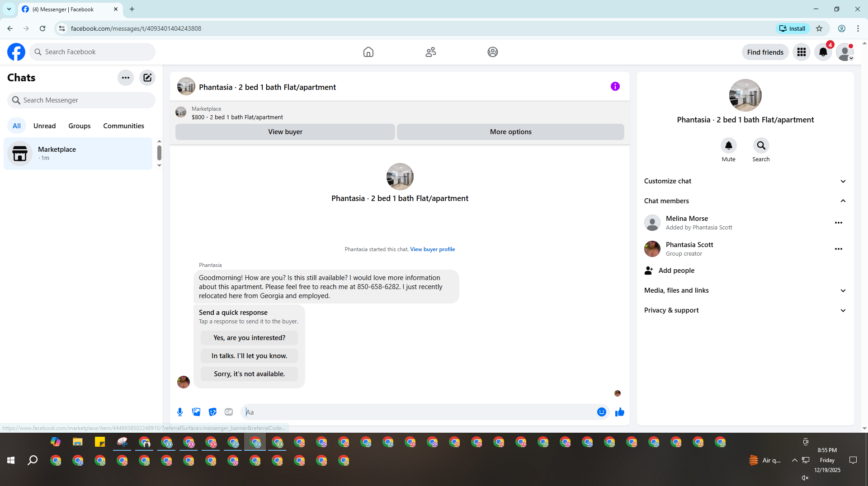Screen dimensions: 868x486
Task: Choose a sticker
Action: pyautogui.click(x=212, y=412)
